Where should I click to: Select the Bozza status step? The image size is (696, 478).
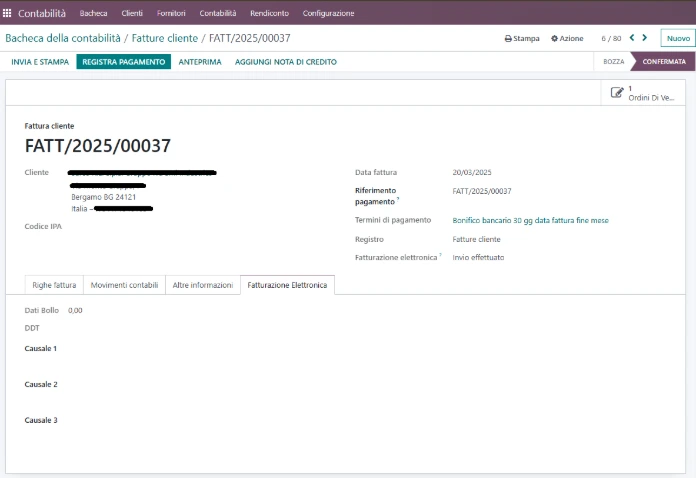click(x=613, y=62)
